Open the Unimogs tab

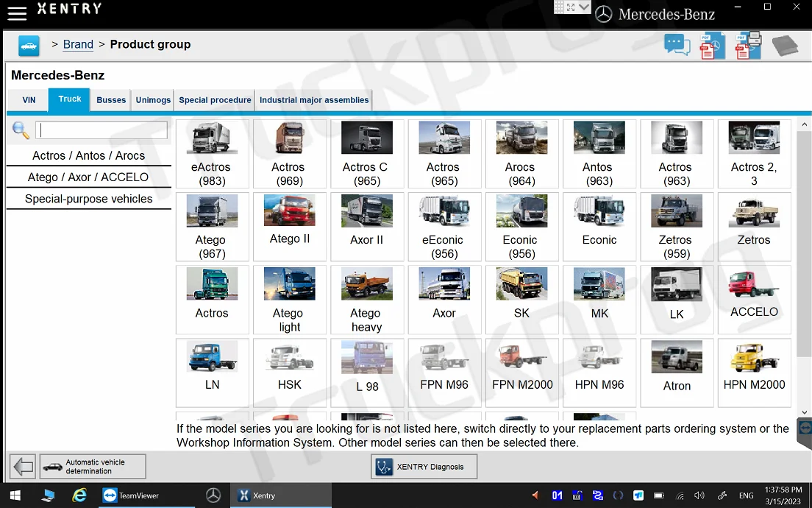point(153,100)
